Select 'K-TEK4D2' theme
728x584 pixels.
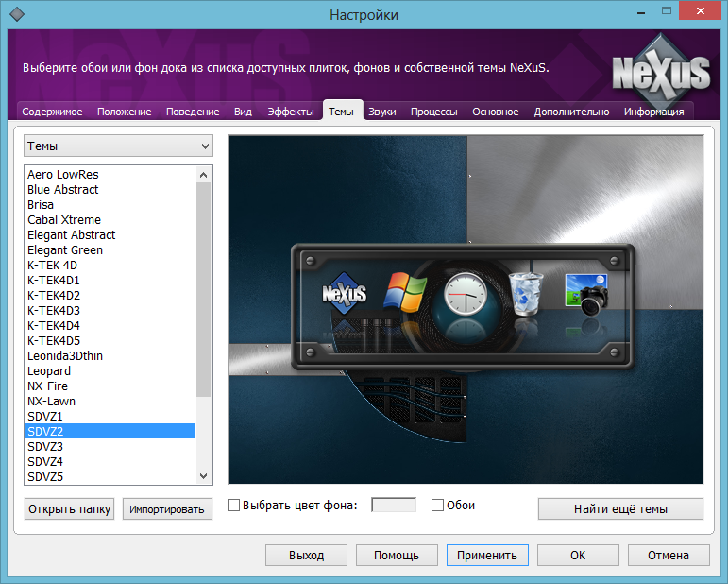(x=110, y=296)
